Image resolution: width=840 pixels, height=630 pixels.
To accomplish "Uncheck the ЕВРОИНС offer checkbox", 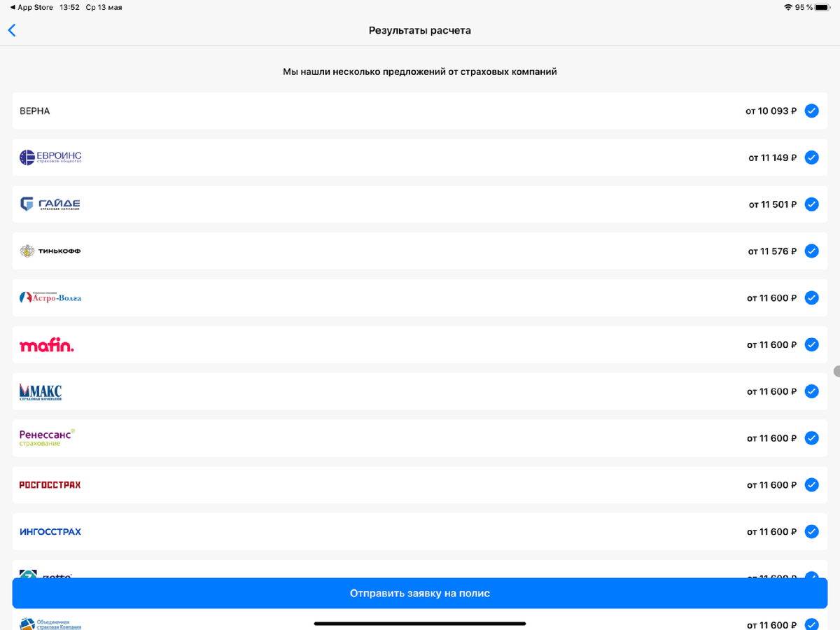I will tap(811, 157).
